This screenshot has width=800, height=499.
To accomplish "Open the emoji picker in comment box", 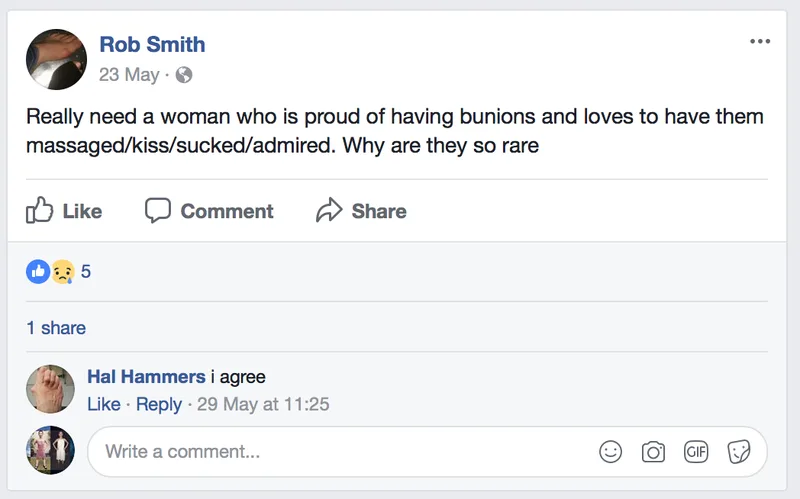I will point(610,452).
